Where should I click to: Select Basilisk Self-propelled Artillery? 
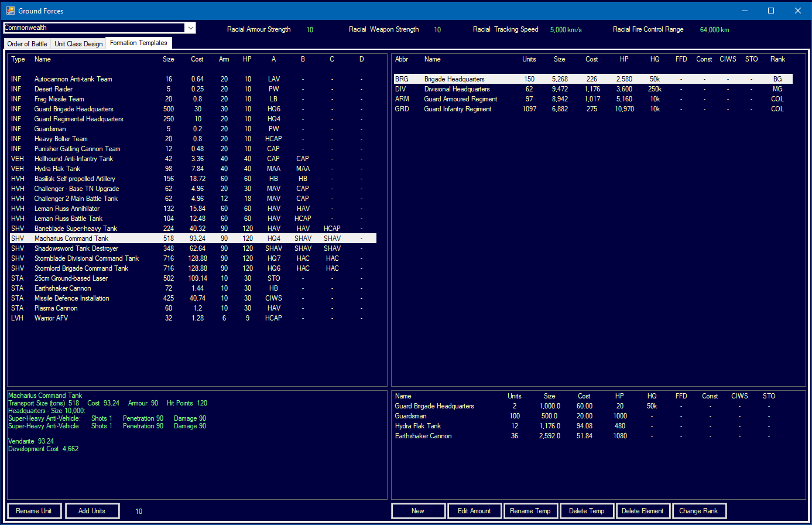click(x=193, y=179)
